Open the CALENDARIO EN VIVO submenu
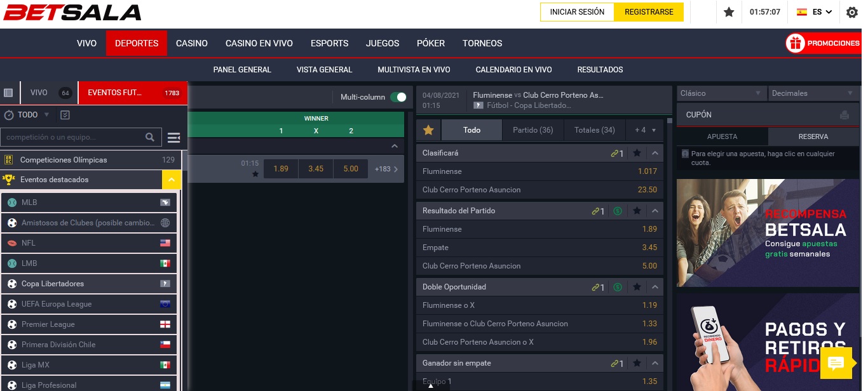The height and width of the screenshot is (391, 868). point(513,70)
